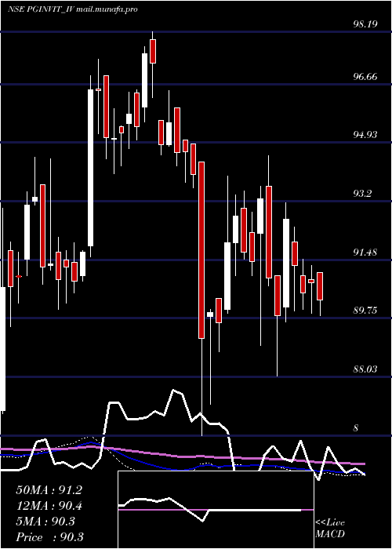Click the NSE PGINVIT_IV chart title
Image resolution: width=392 pixels, height=549 pixels.
coord(40,9)
